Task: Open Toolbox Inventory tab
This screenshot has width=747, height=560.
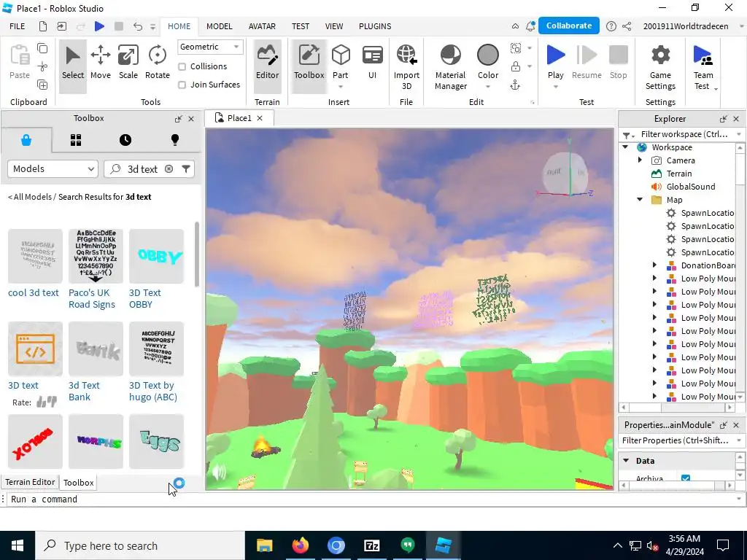Action: (76, 140)
